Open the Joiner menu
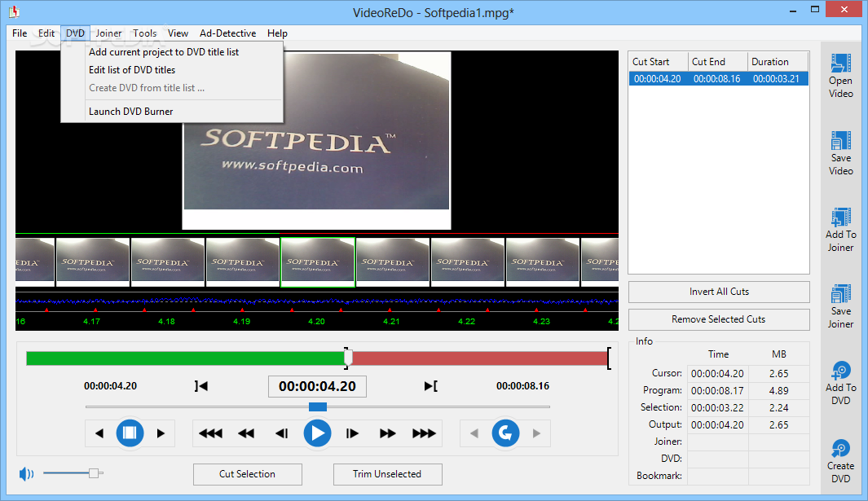Image resolution: width=868 pixels, height=501 pixels. [108, 33]
